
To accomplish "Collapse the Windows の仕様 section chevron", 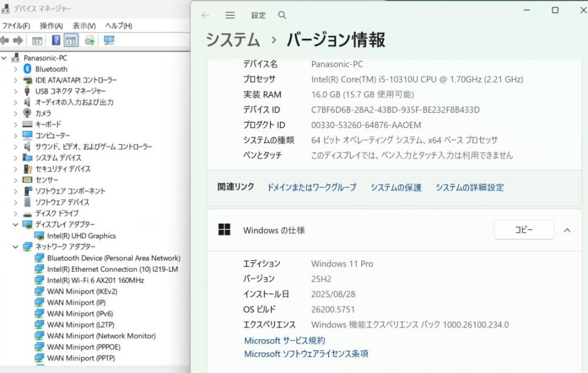I will pyautogui.click(x=567, y=230).
